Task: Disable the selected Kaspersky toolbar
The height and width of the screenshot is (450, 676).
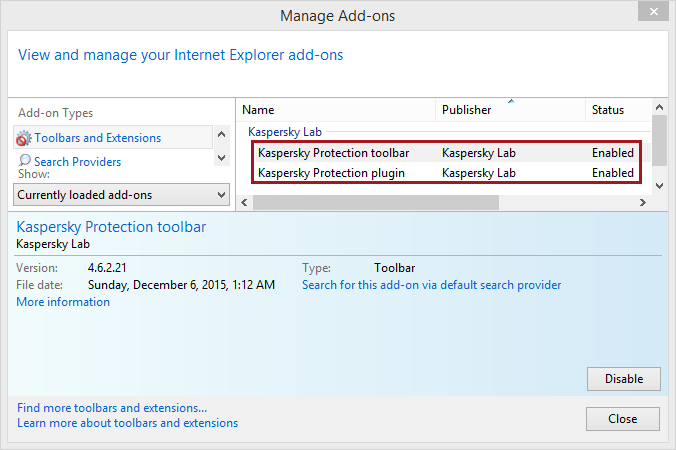Action: [x=623, y=379]
